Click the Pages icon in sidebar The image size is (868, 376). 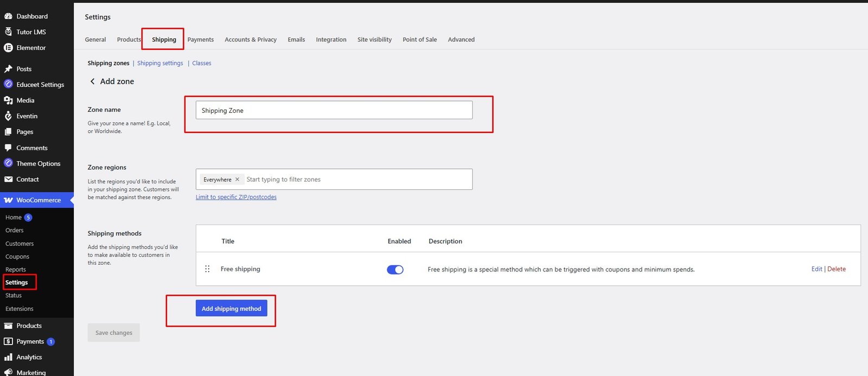click(8, 132)
